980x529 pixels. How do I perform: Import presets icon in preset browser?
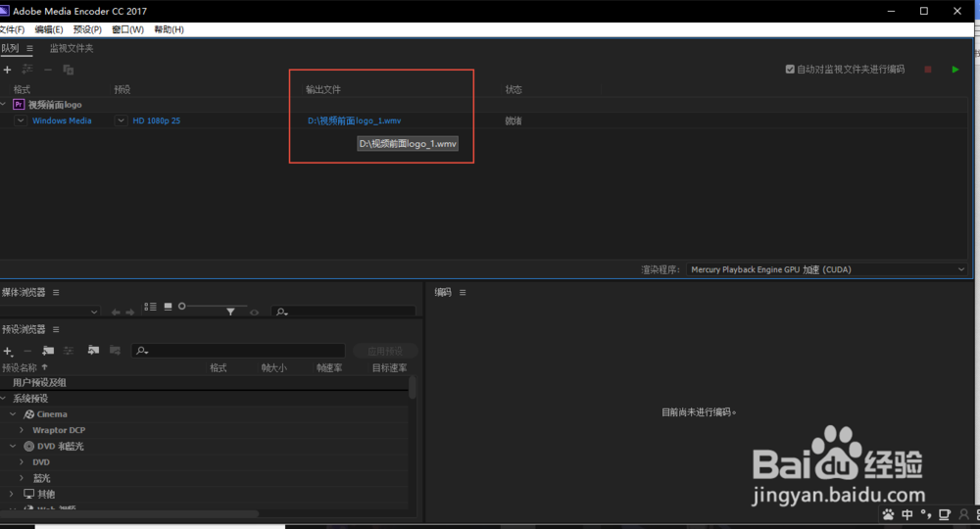point(93,351)
